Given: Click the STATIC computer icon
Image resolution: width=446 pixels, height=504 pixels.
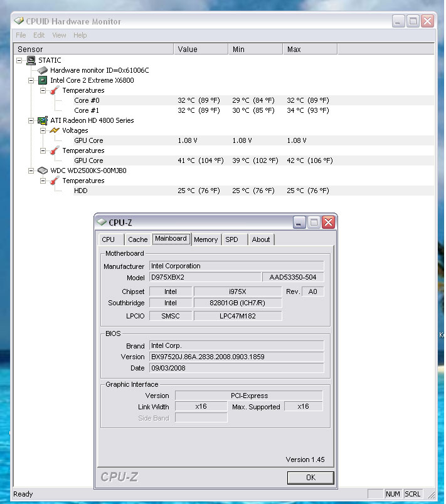Looking at the screenshot, I should pos(31,60).
